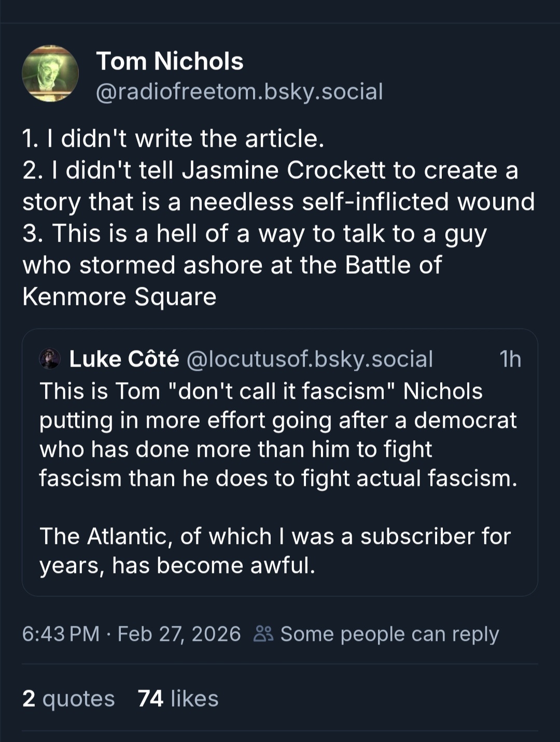The image size is (560, 742).
Task: View the 74 likes list
Action: [178, 698]
